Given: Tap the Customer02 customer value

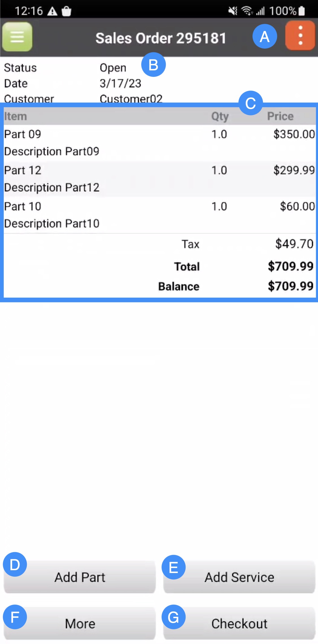Looking at the screenshot, I should [x=131, y=99].
